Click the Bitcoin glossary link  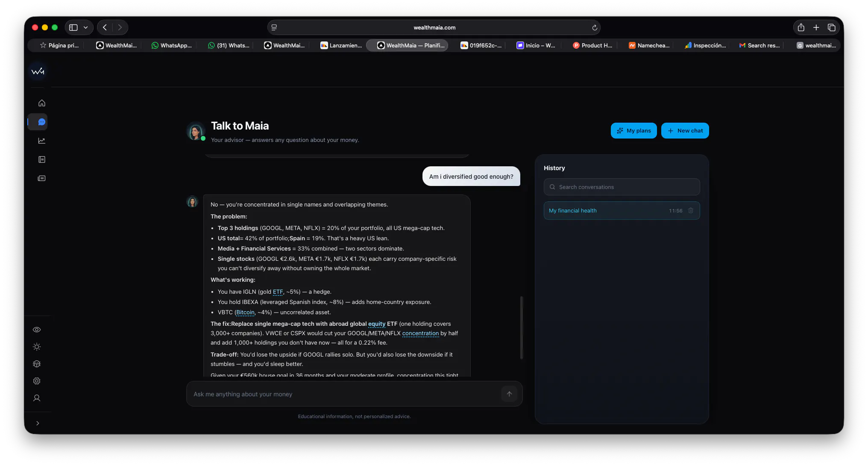(245, 312)
